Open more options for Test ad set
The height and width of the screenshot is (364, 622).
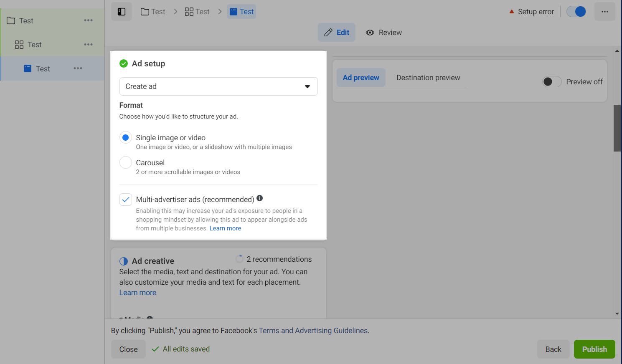point(88,45)
